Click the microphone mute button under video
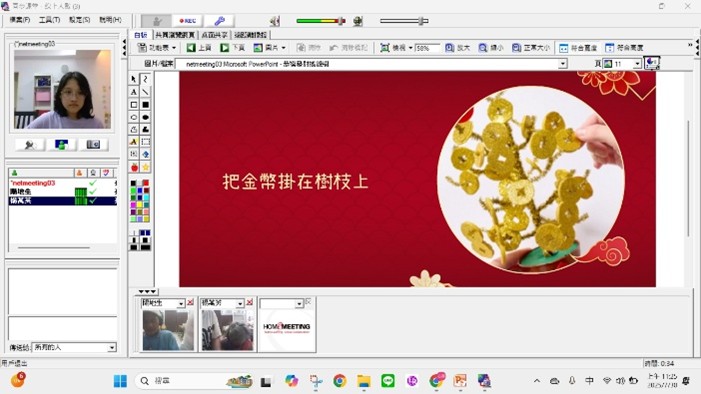Viewport: 701px width, 394px height. [x=30, y=144]
